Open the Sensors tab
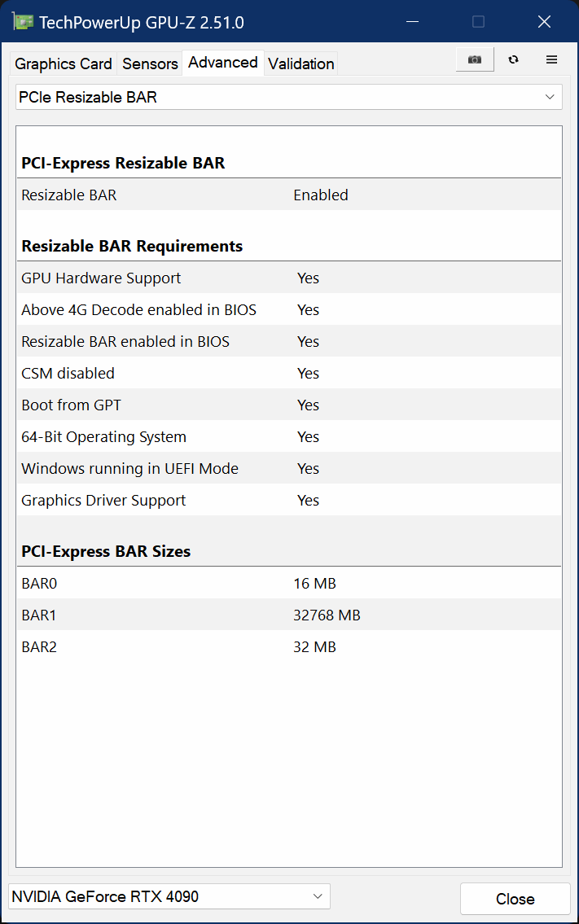Image resolution: width=579 pixels, height=924 pixels. 150,63
